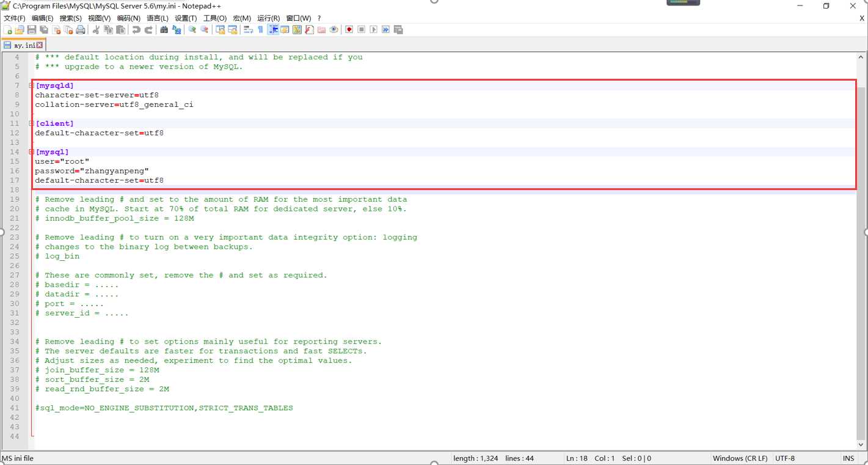
Task: Close the my.ini tab with its red X
Action: point(40,45)
